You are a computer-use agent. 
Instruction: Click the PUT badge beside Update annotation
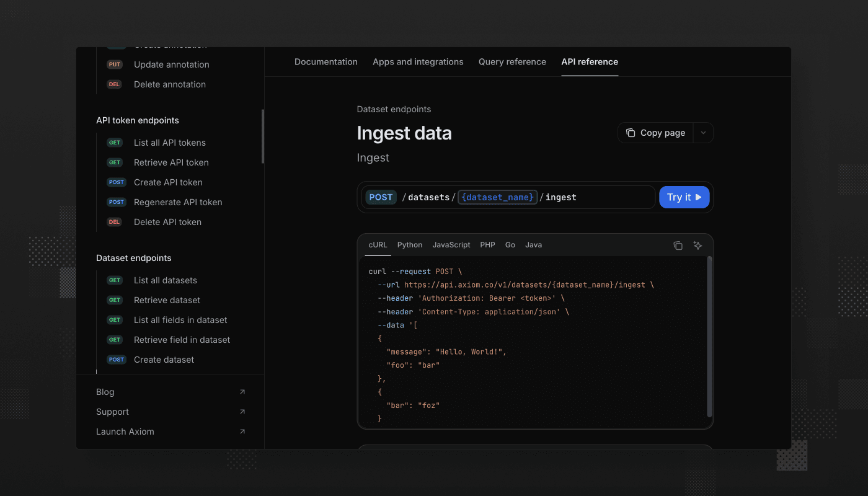point(115,64)
